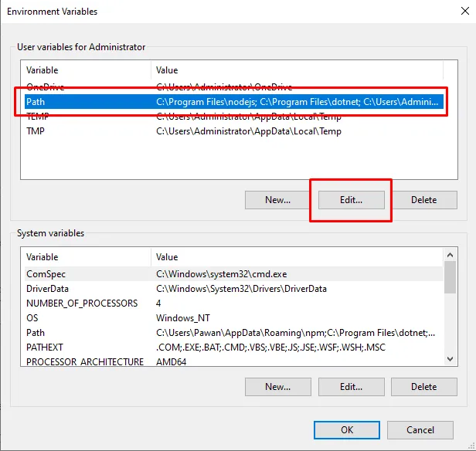Select the TMP user variable row

click(x=233, y=131)
